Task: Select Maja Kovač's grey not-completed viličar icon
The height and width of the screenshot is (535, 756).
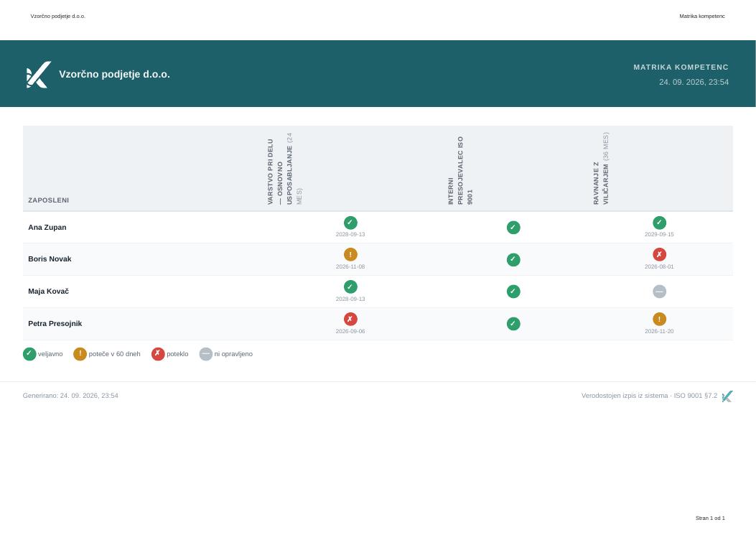Action: point(660,292)
